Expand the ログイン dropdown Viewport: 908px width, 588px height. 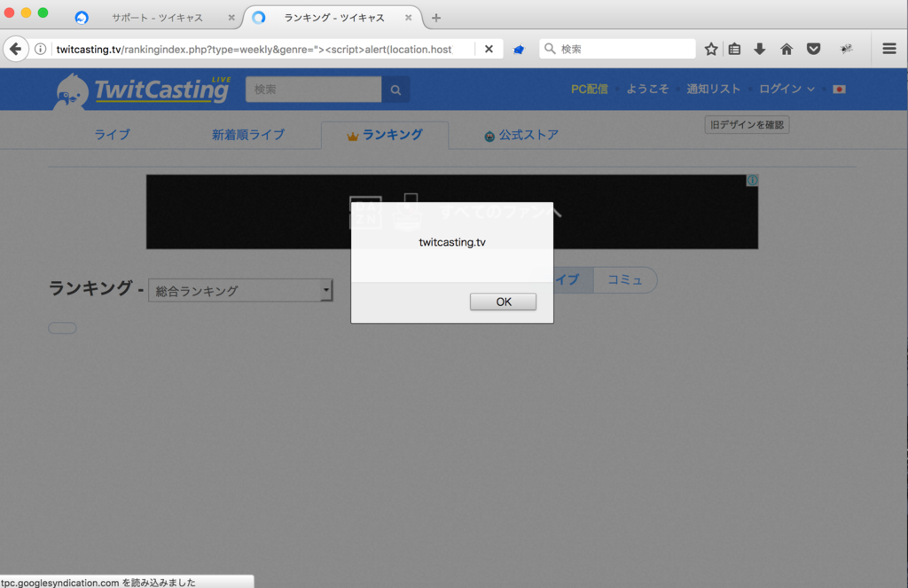tap(787, 90)
